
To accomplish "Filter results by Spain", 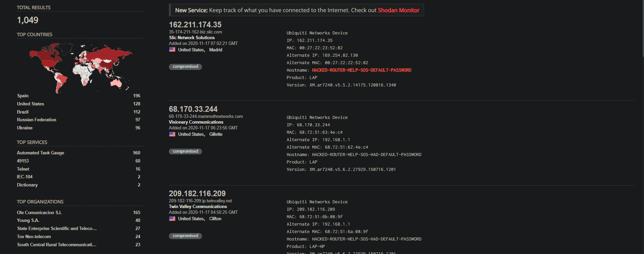I will 23,96.
